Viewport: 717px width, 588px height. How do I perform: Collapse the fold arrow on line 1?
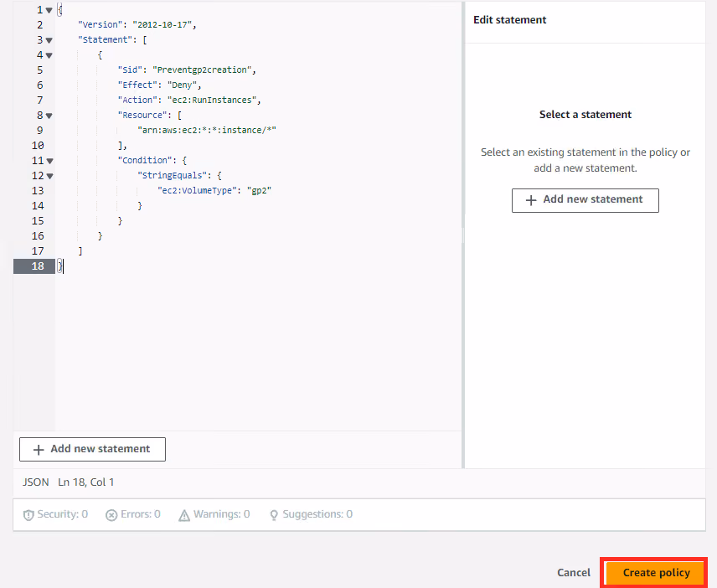point(49,10)
